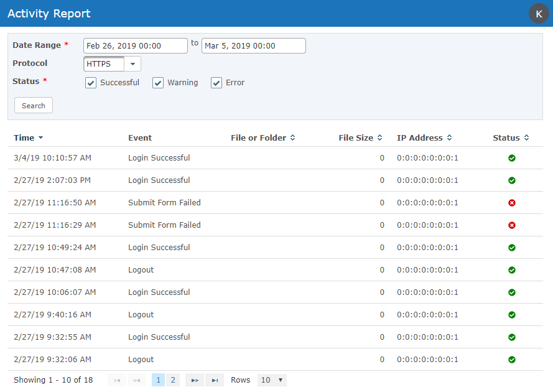Open the Rows per page dropdown
Screen dimensions: 553x392
272,380
